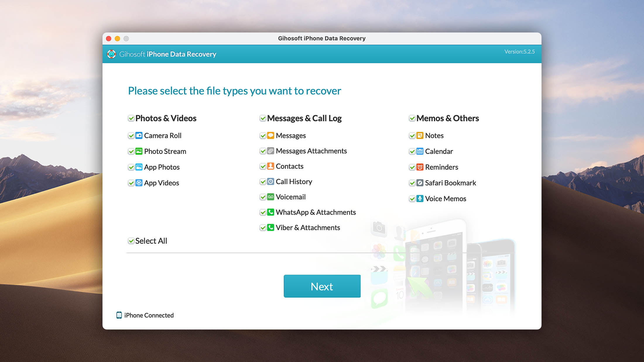The width and height of the screenshot is (644, 362).
Task: Toggle the Memos & Others group checkbox
Action: tap(412, 118)
